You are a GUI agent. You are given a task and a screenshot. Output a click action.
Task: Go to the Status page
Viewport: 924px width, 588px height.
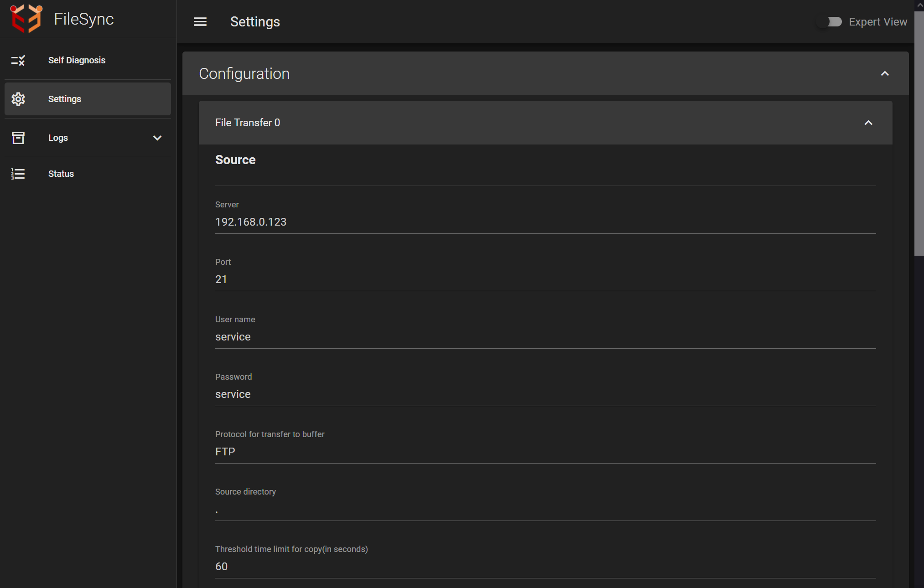coord(88,174)
